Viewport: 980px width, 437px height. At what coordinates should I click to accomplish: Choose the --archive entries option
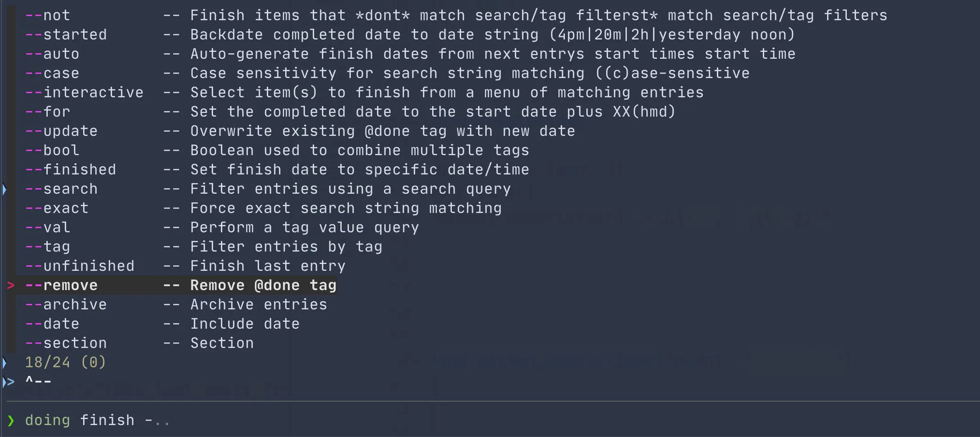pyautogui.click(x=66, y=305)
